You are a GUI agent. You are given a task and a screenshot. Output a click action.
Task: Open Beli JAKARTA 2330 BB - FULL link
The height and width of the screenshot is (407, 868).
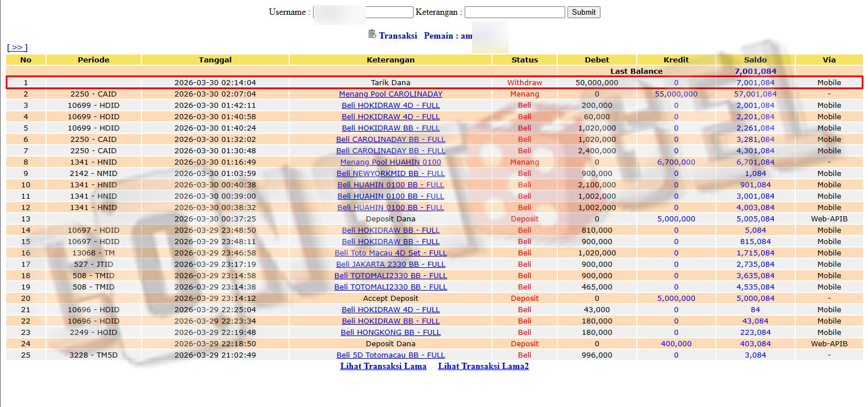[391, 264]
